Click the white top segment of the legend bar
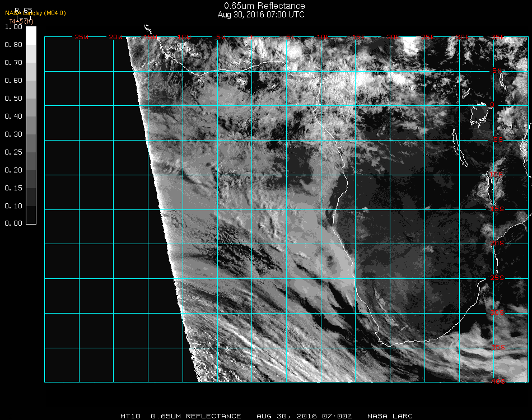 coord(31,35)
